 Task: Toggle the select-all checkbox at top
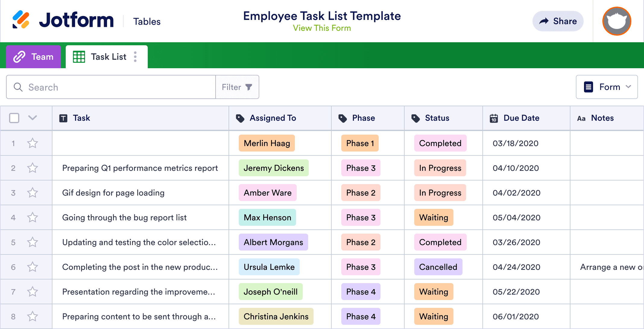[14, 118]
